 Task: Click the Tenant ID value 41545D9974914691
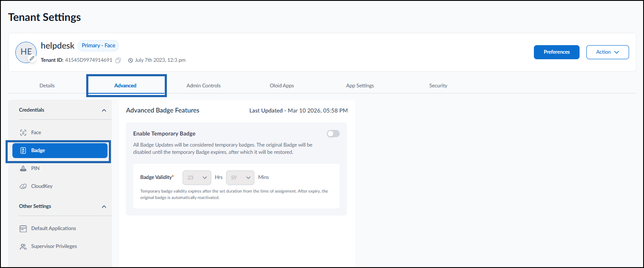89,60
